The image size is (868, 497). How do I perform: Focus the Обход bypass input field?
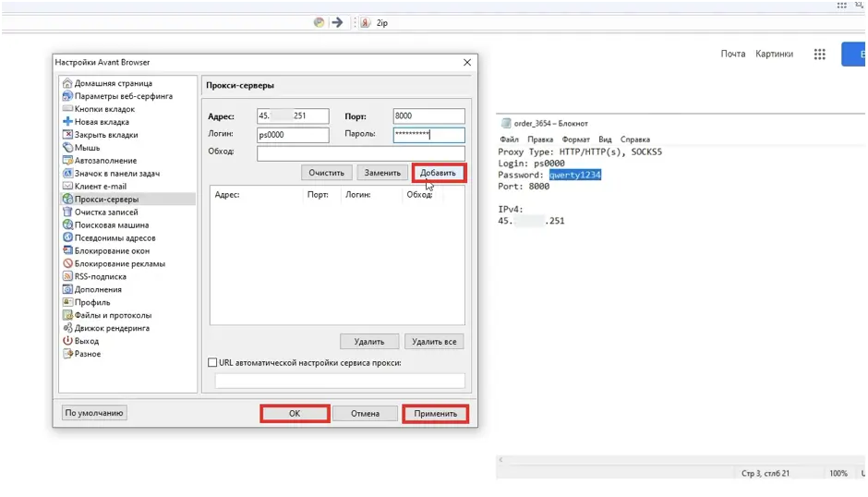point(360,153)
